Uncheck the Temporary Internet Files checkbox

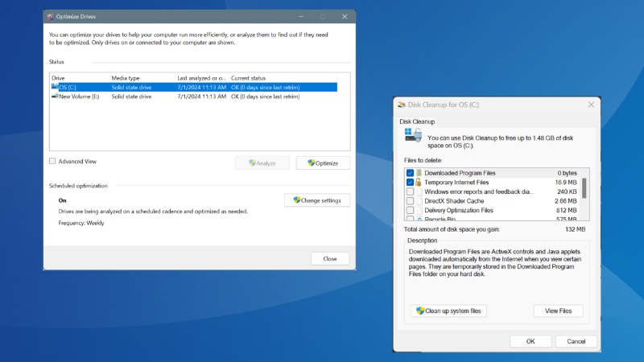[x=410, y=183]
